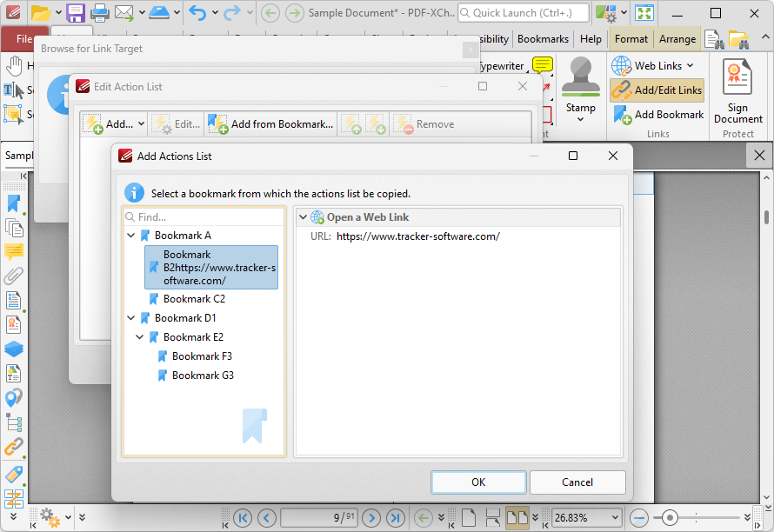This screenshot has height=532, width=774.
Task: Collapse the Bookmark A tree node
Action: [x=131, y=236]
